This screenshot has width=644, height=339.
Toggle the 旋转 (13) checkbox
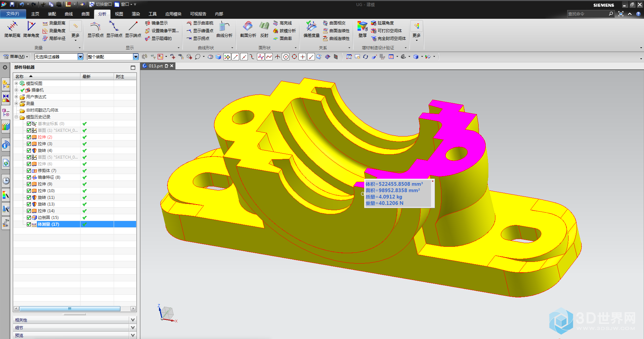(x=29, y=204)
